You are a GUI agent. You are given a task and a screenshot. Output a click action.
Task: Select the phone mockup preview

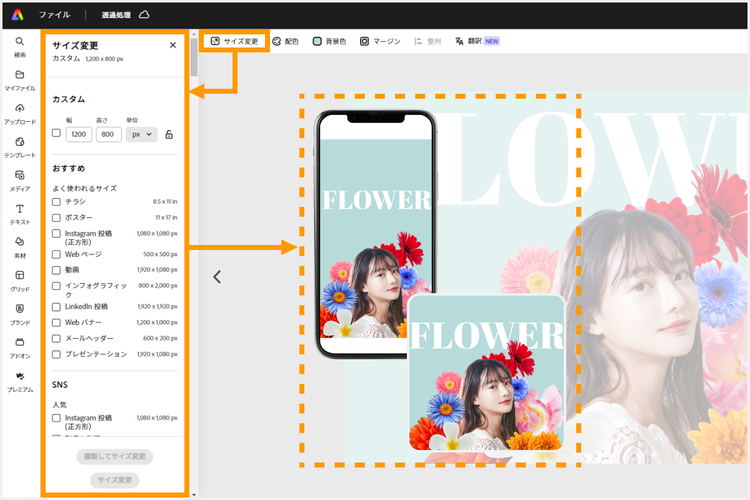pyautogui.click(x=375, y=234)
